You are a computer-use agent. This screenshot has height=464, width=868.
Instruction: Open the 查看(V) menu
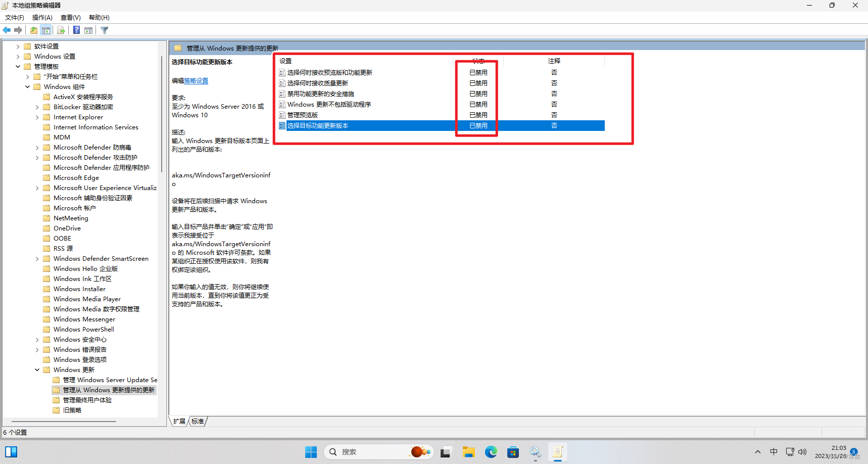71,18
